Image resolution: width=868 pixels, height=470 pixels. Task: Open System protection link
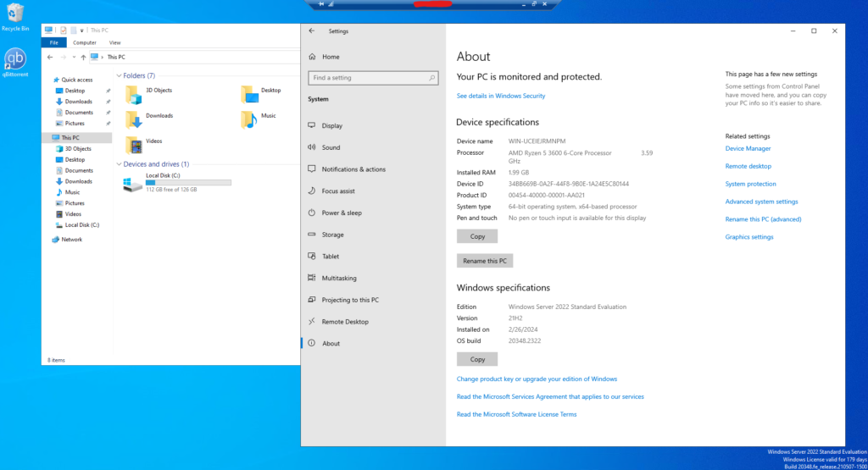pos(750,184)
